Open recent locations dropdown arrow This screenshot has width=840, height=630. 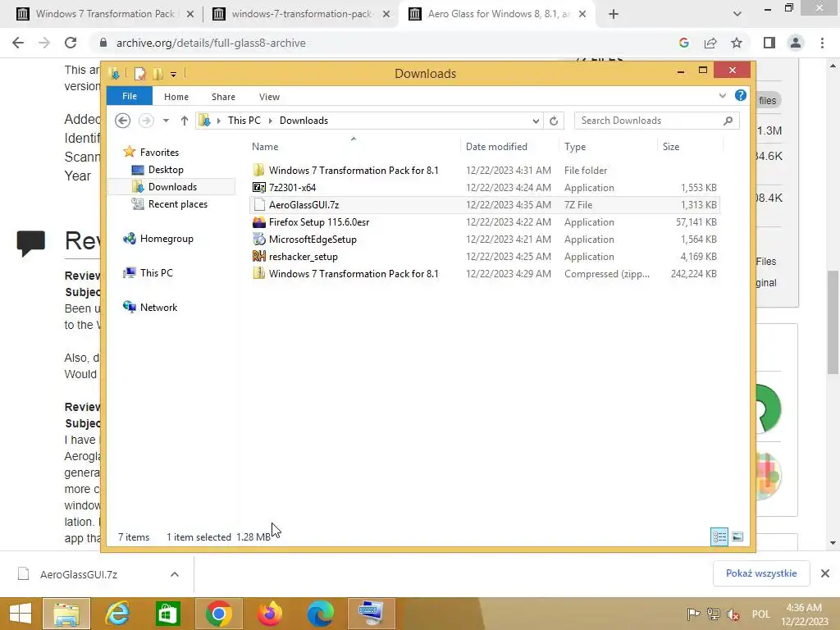point(166,121)
